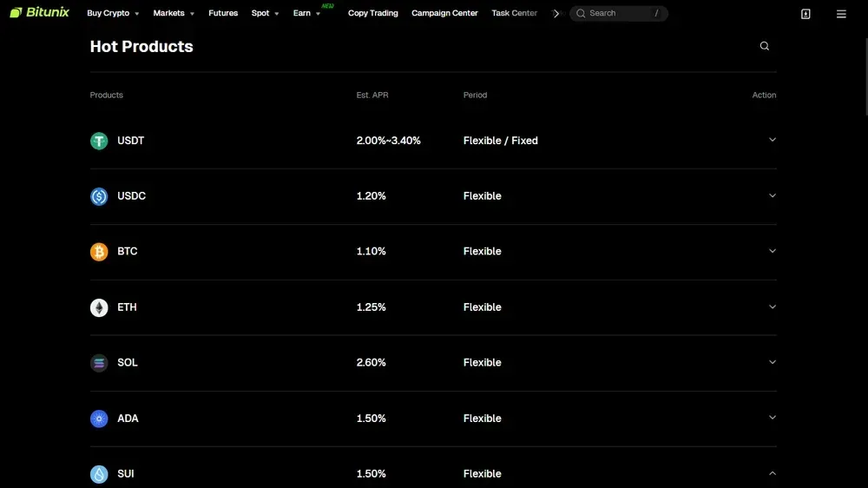Click the ETH coin icon
Screen dimensions: 868x488
click(99, 307)
